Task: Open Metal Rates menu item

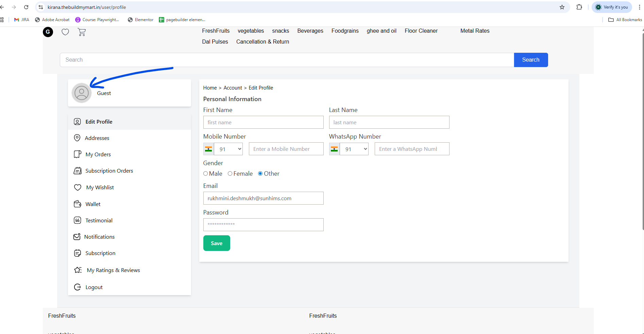Action: (475, 31)
